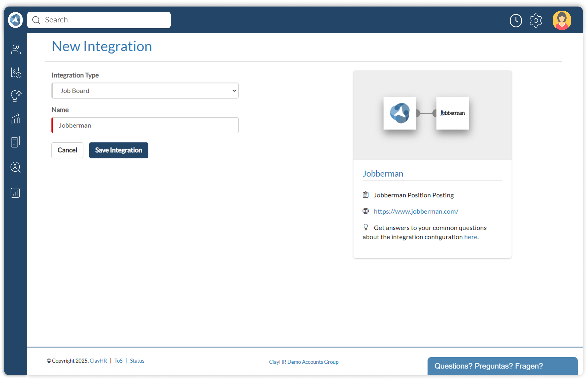This screenshot has height=380, width=588.
Task: Open the reports chart icon in the sidebar
Action: [x=16, y=193]
